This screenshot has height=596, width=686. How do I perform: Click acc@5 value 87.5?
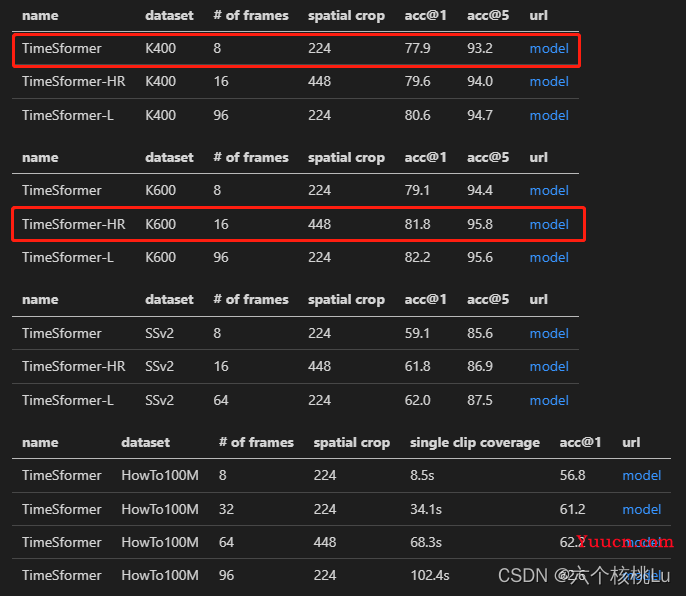click(x=480, y=400)
